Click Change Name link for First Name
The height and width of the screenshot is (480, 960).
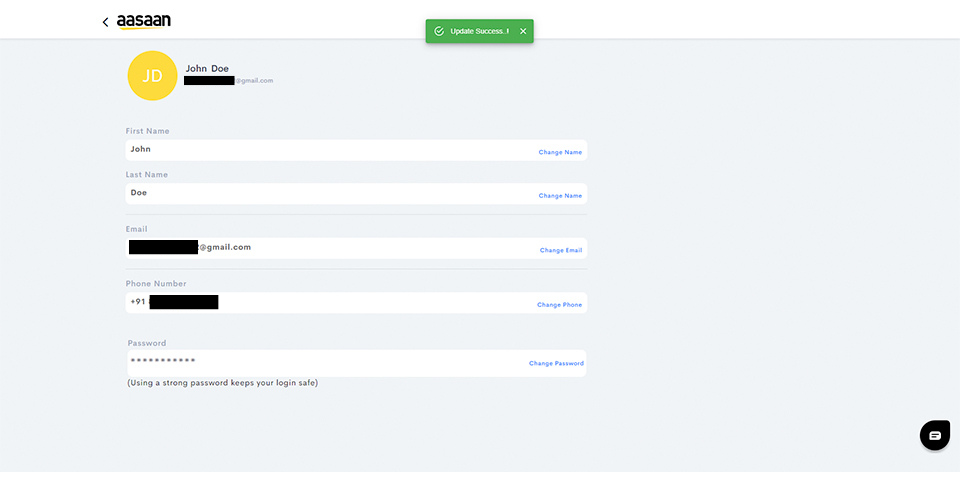[x=560, y=152]
